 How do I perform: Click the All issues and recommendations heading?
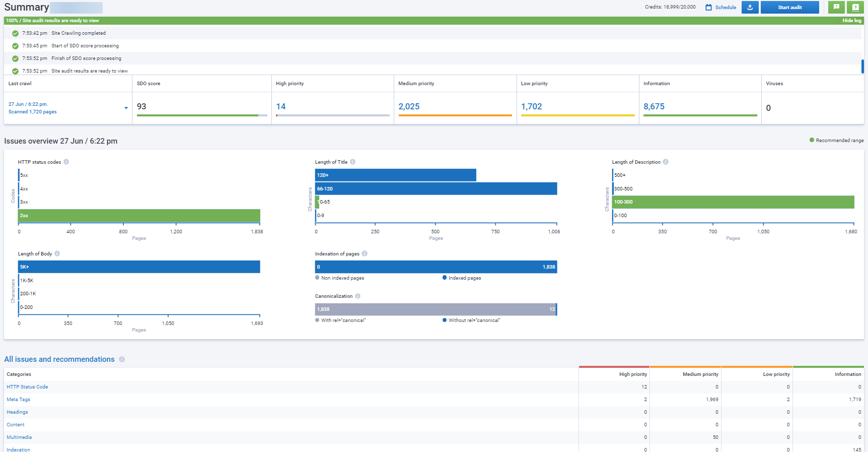(59, 359)
